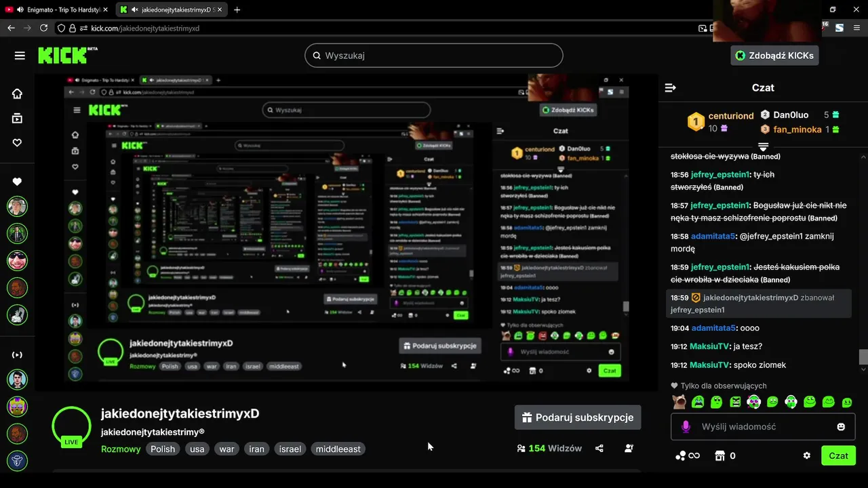Click Zdobądź KICKs button
Viewport: 868px width, 488px height.
point(774,56)
